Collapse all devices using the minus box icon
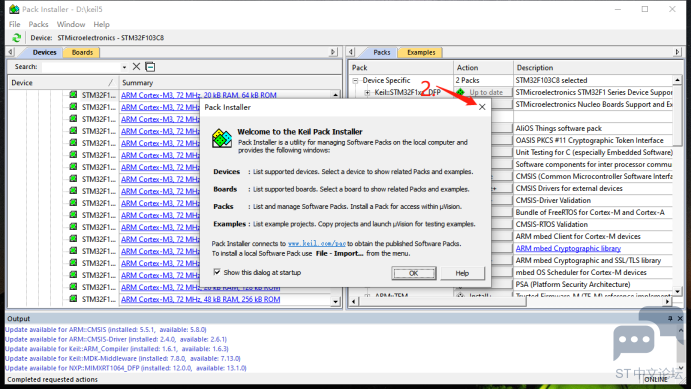Viewport: 692px width, 389px height. pos(150,67)
